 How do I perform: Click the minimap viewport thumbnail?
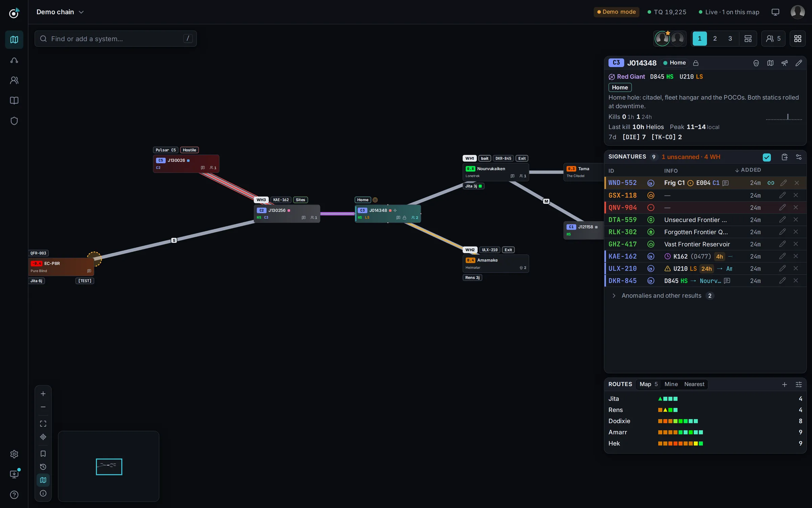pyautogui.click(x=109, y=466)
